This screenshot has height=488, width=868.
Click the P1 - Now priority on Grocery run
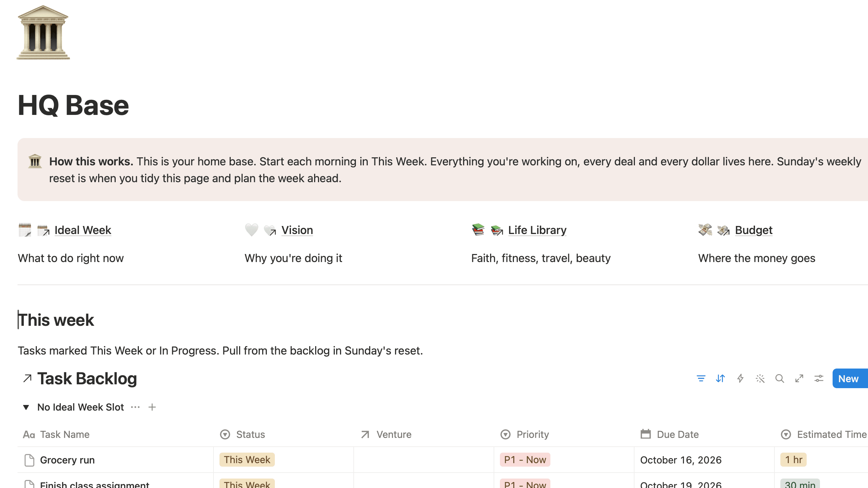tap(525, 460)
